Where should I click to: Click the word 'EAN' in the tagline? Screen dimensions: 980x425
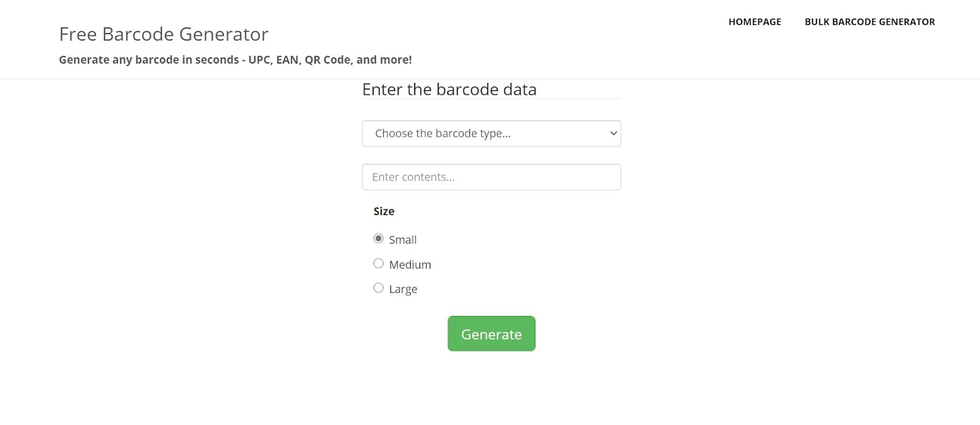click(286, 60)
